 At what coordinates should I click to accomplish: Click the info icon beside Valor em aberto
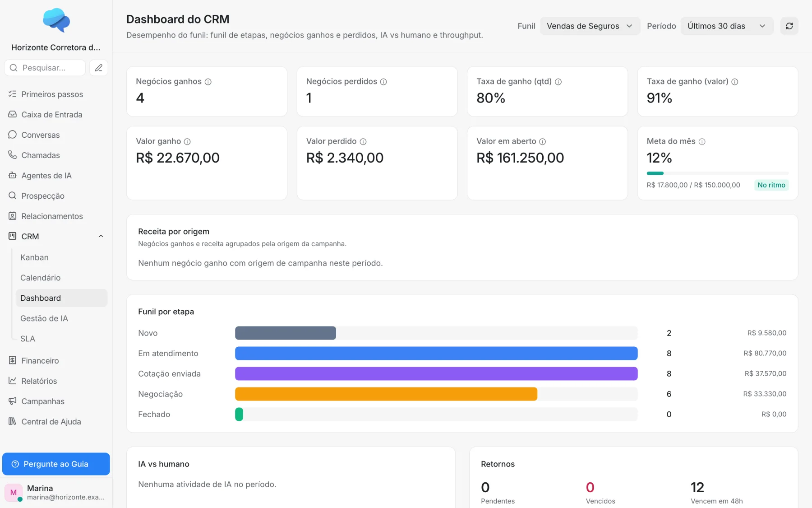point(543,141)
